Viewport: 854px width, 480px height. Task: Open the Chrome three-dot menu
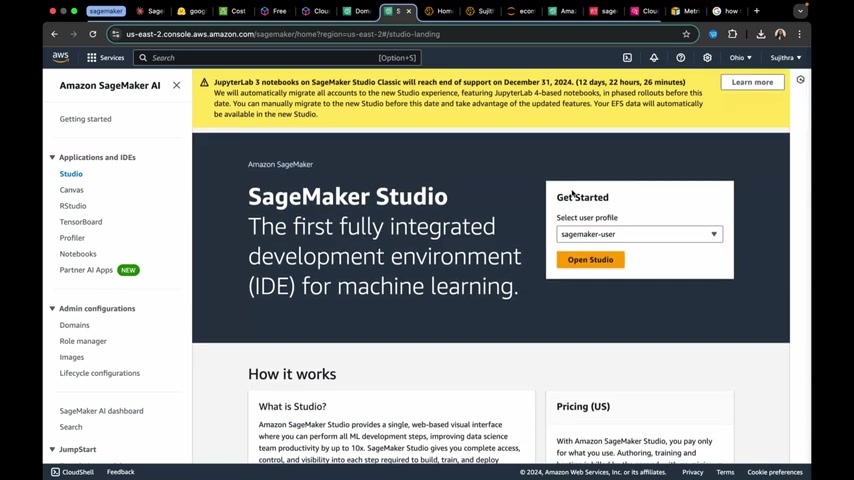coord(800,34)
